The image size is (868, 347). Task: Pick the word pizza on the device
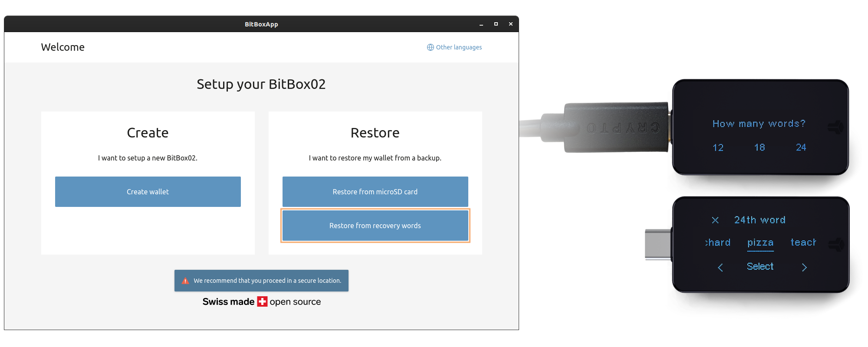(760, 243)
